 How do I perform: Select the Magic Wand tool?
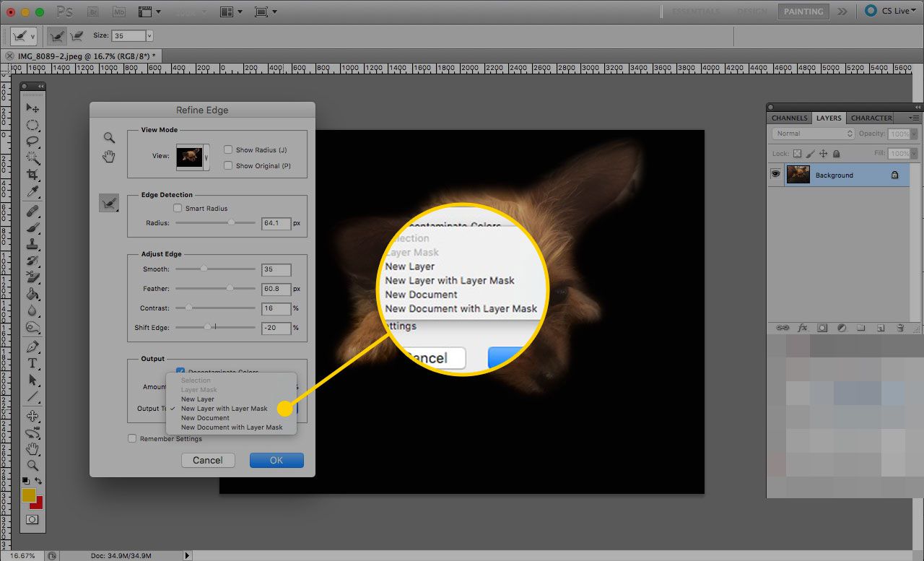point(32,157)
